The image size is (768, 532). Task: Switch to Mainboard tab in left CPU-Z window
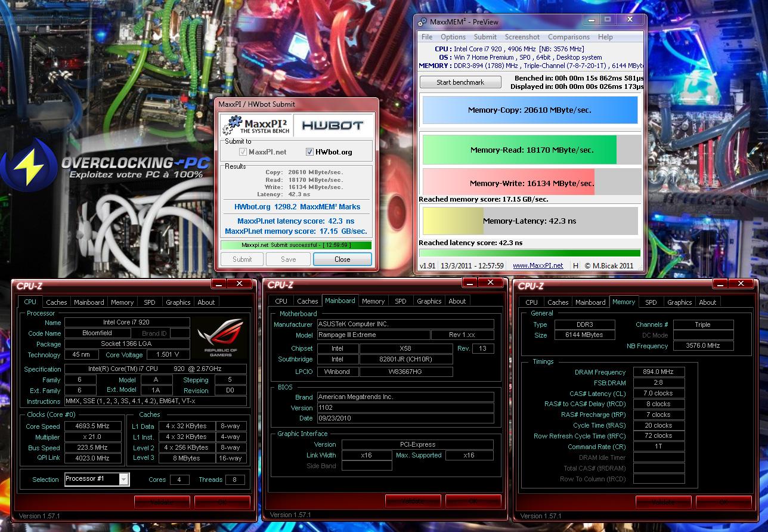point(89,302)
